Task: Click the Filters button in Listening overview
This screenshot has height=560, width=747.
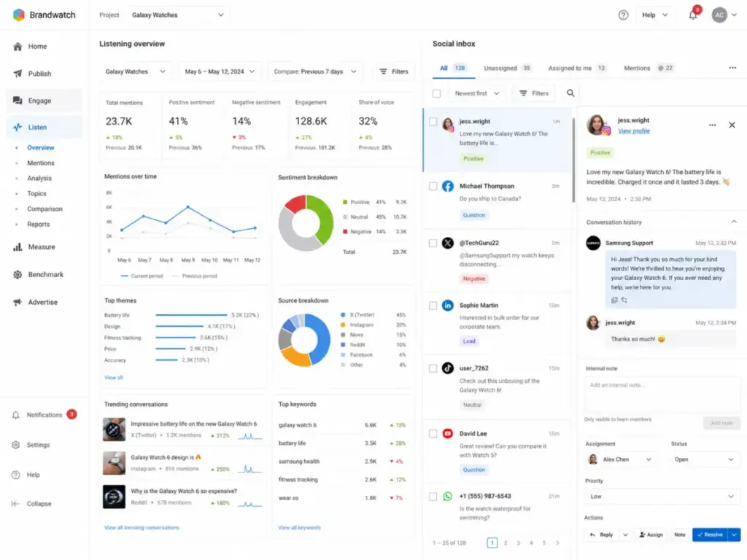Action: point(393,71)
